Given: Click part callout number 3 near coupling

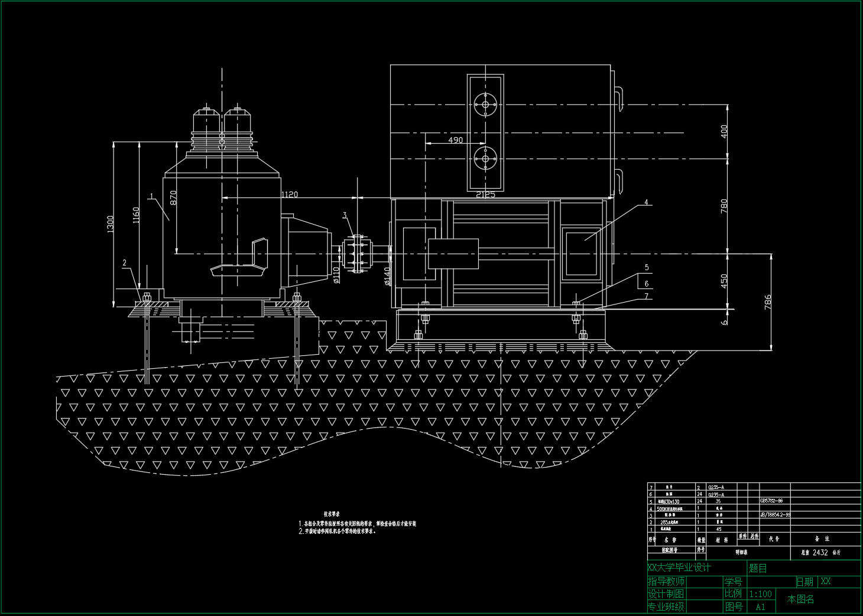Looking at the screenshot, I should (x=345, y=216).
